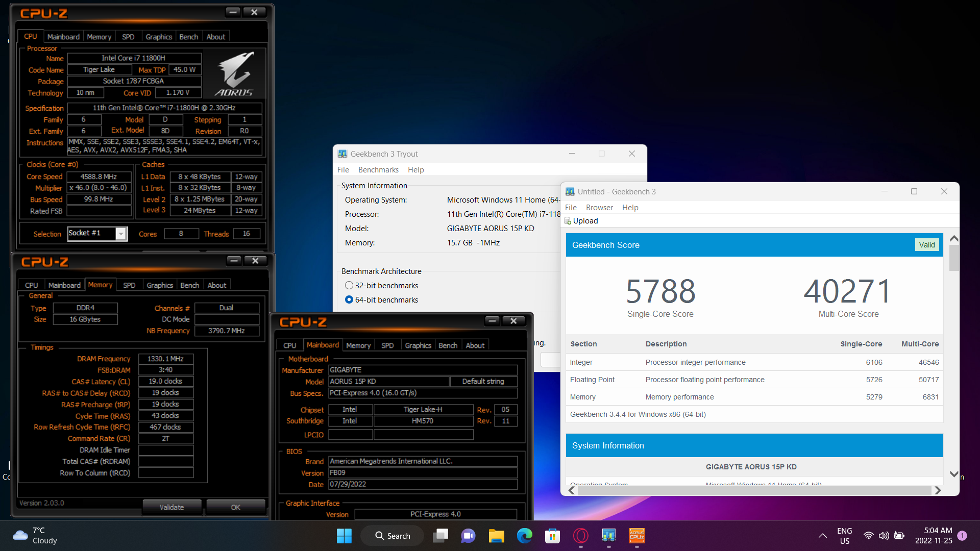The height and width of the screenshot is (551, 980).
Task: Open Browser menu in Untitled Geekbench 3 window
Action: click(599, 208)
